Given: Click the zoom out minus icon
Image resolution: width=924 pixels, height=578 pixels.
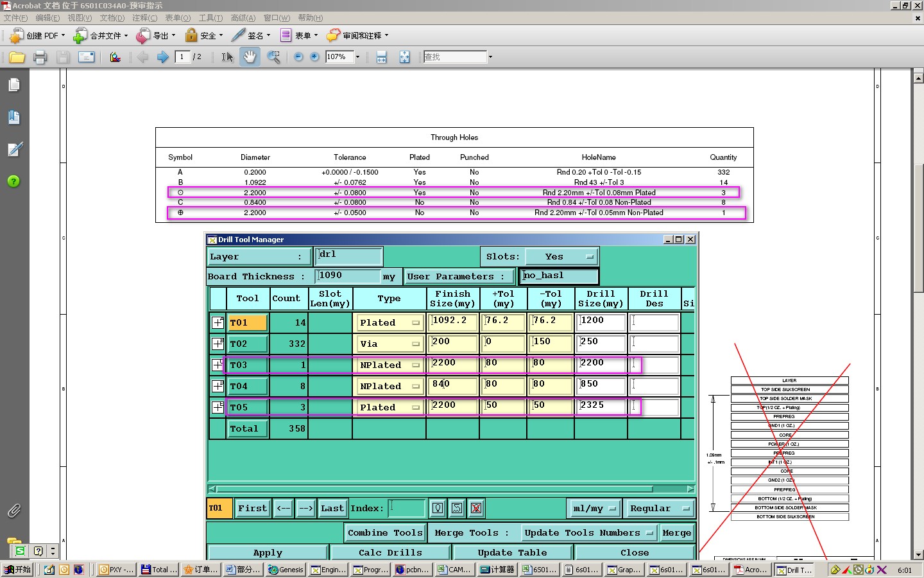Looking at the screenshot, I should 298,57.
